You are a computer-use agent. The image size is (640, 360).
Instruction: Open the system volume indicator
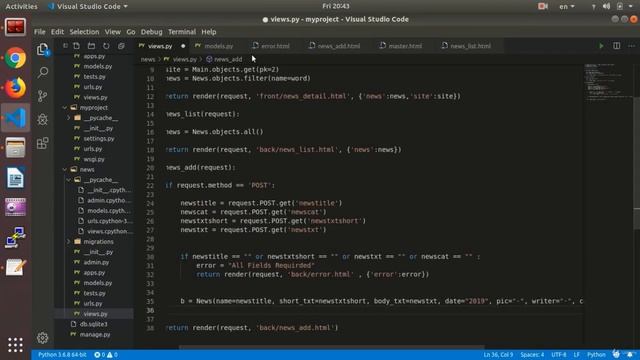point(607,6)
